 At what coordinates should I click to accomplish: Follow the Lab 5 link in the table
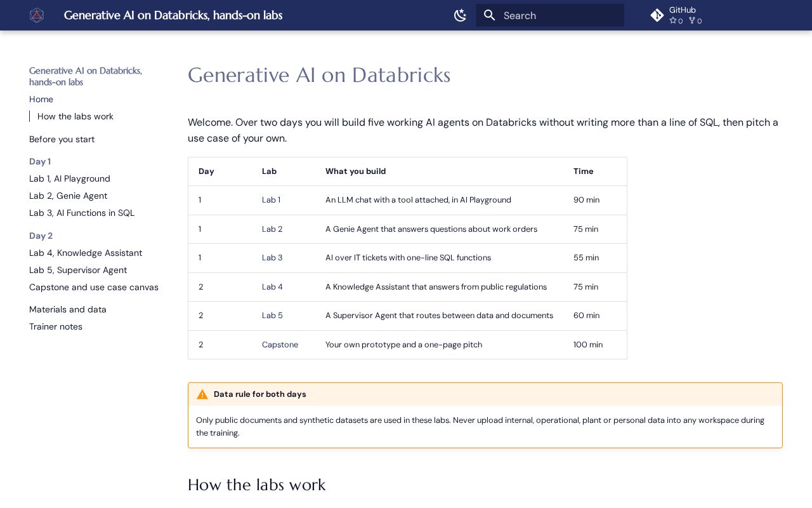272,316
